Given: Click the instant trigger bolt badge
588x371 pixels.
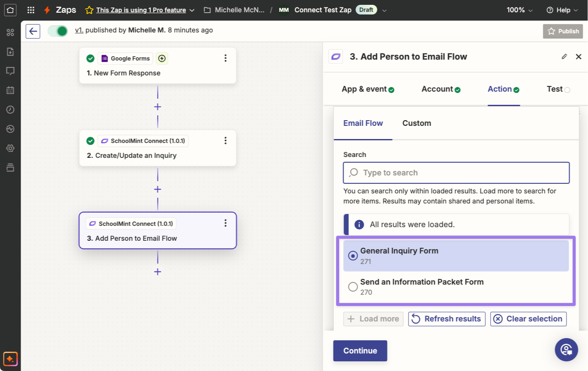Looking at the screenshot, I should tap(162, 58).
